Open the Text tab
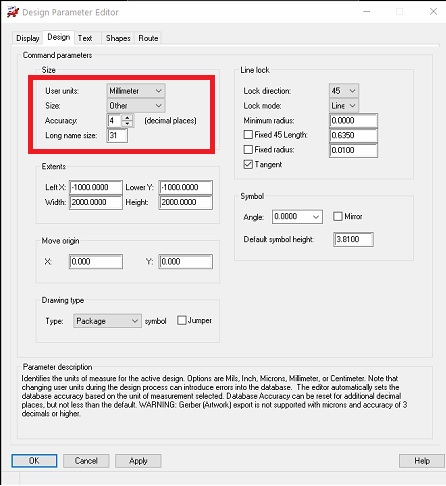 click(x=85, y=38)
